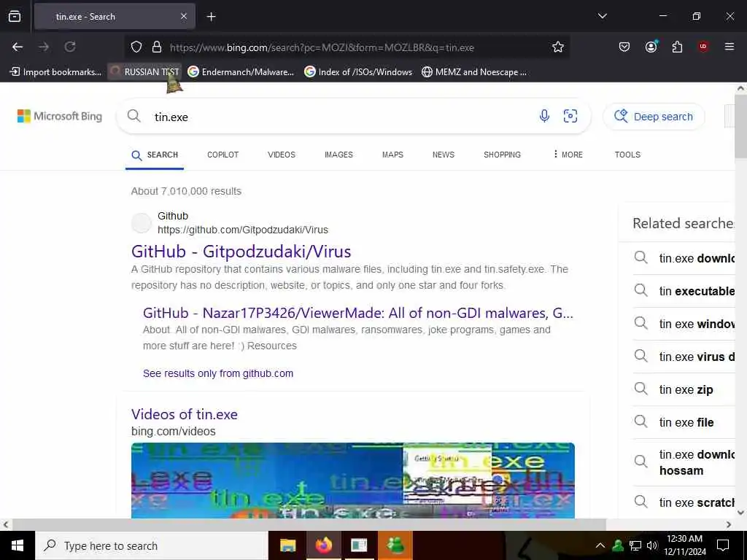Screen dimensions: 747x560
Task: Switch to the COPILOT tab
Action: tap(223, 155)
